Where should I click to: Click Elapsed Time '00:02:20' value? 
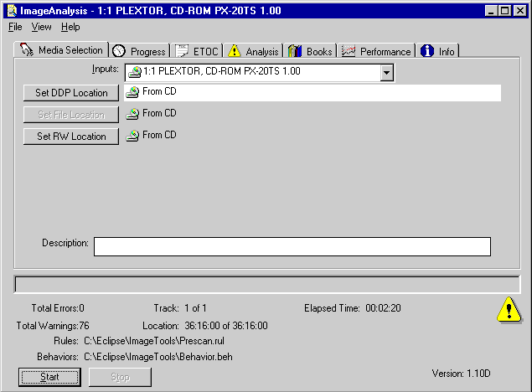click(x=384, y=308)
